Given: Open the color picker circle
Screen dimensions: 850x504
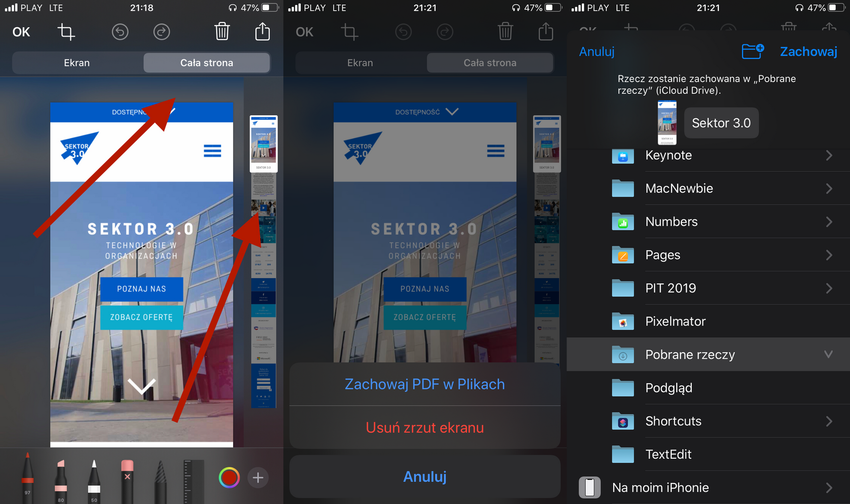Looking at the screenshot, I should point(229,478).
